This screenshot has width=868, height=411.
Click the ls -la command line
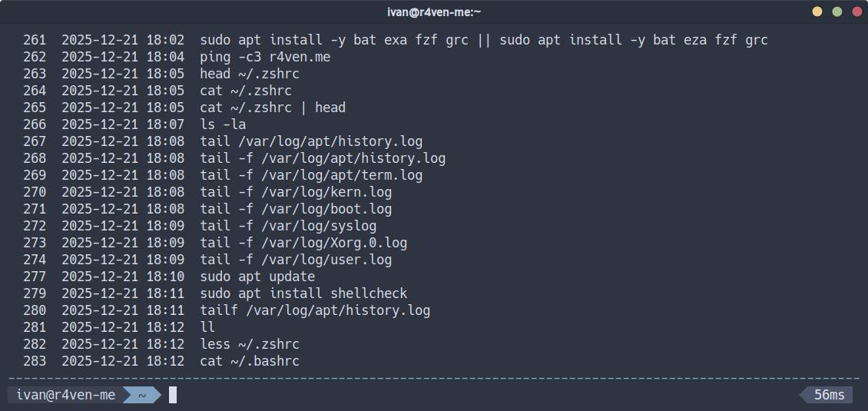(223, 124)
